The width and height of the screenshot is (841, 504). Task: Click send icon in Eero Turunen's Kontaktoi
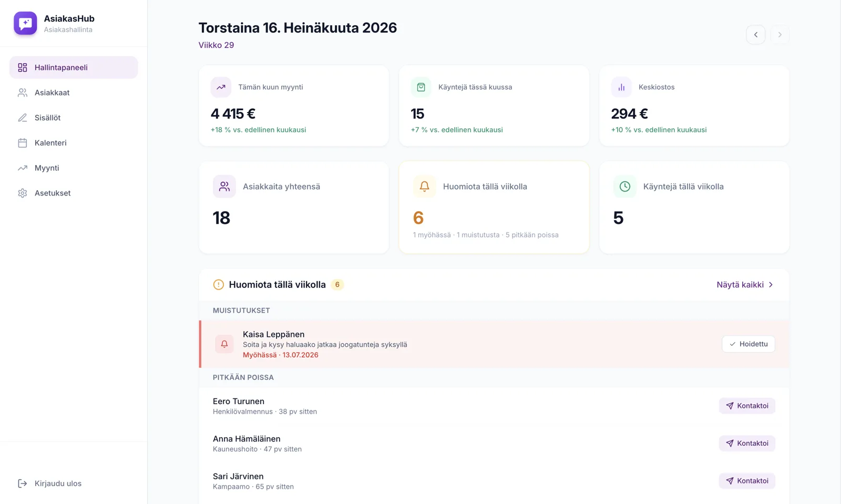click(730, 406)
